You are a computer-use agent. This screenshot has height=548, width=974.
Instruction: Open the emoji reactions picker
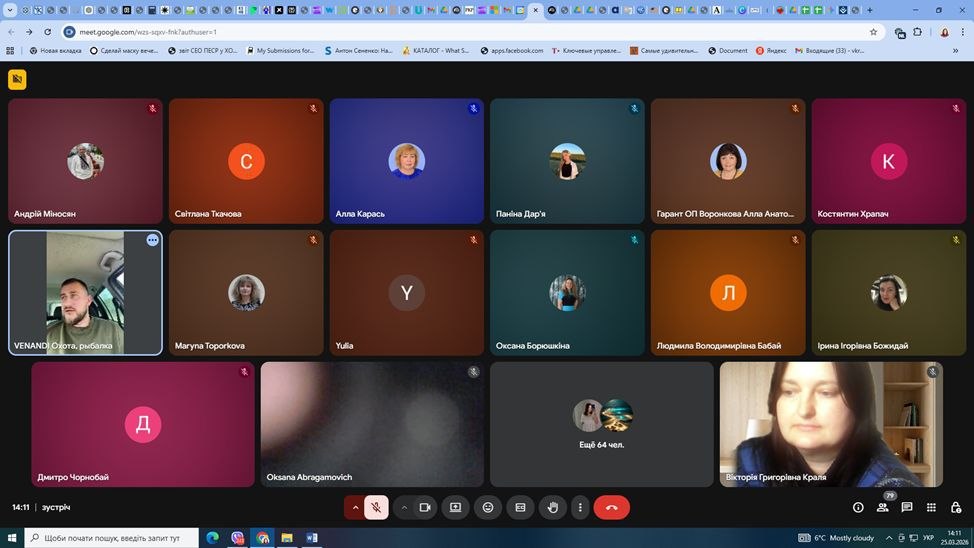488,507
